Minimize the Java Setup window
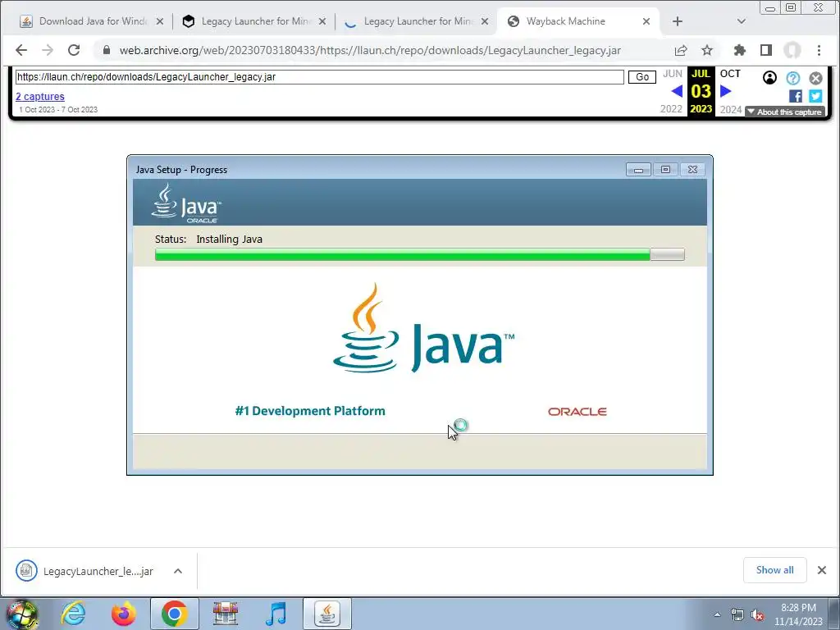This screenshot has width=840, height=630. click(638, 169)
